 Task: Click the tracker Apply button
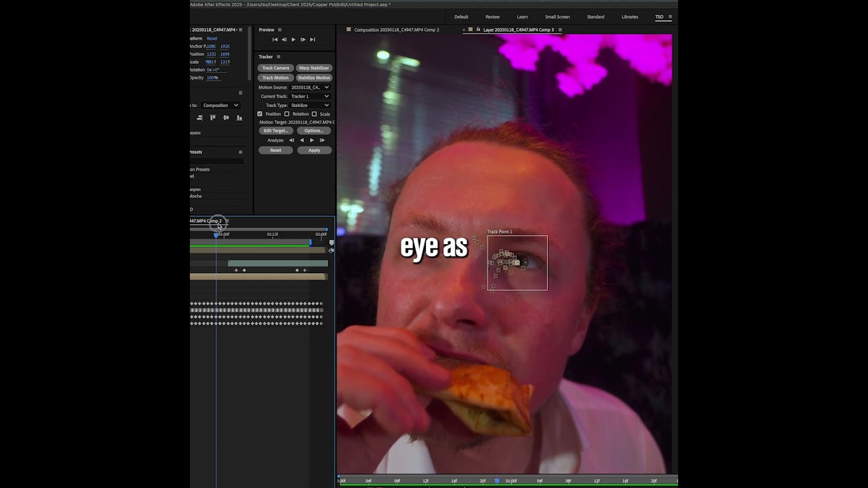click(315, 150)
